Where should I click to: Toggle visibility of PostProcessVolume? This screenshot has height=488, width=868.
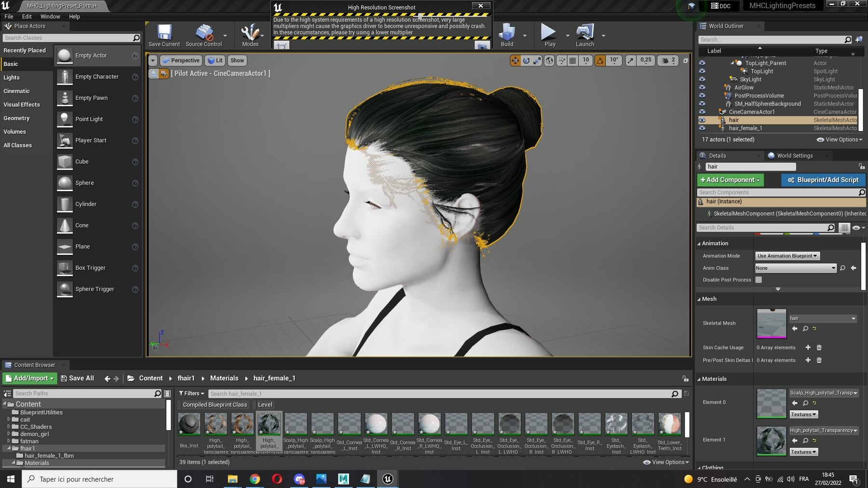tap(702, 95)
